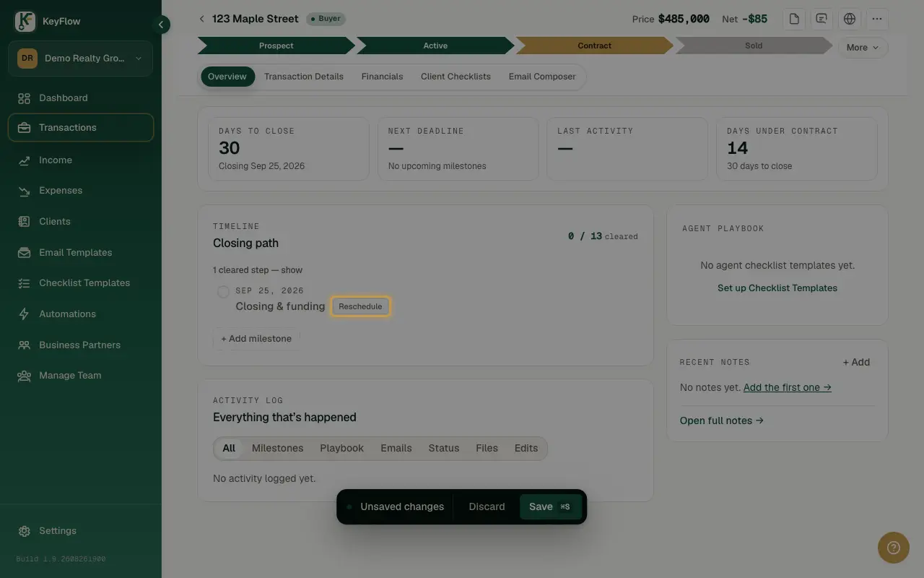Open Clients contact icon
Viewport: 924px width, 578px height.
pos(24,222)
